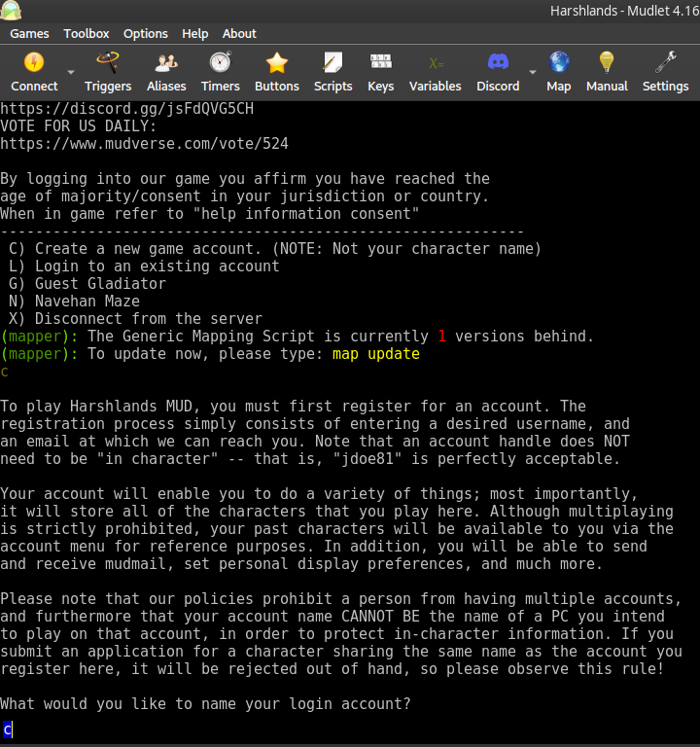Open the Timers editor
This screenshot has height=747, width=700.
(221, 64)
